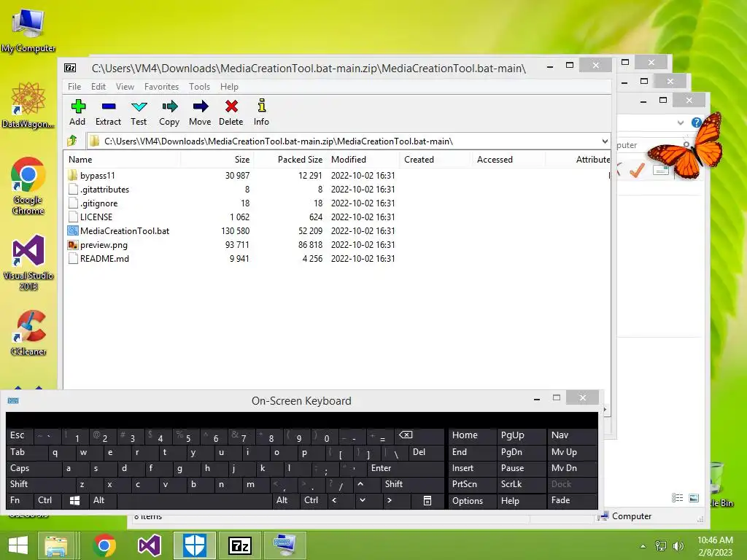This screenshot has height=560, width=747.
Task: Open the shield app on taskbar
Action: (195, 545)
